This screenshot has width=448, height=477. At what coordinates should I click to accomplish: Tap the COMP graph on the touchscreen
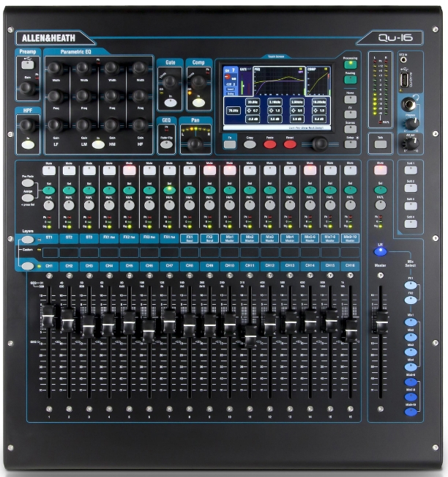(318, 81)
